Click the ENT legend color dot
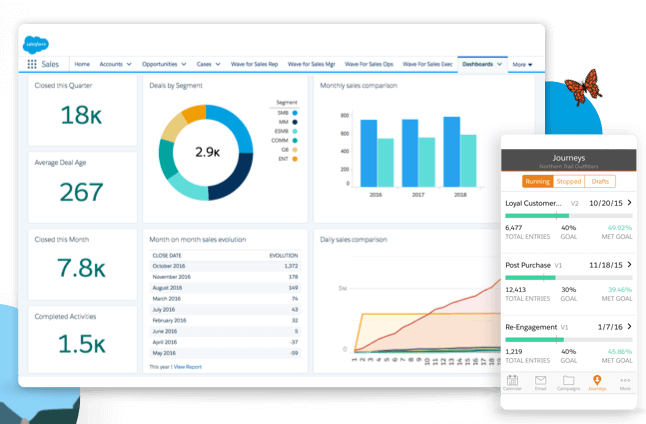Image resolution: width=646 pixels, height=424 pixels. pyautogui.click(x=295, y=159)
